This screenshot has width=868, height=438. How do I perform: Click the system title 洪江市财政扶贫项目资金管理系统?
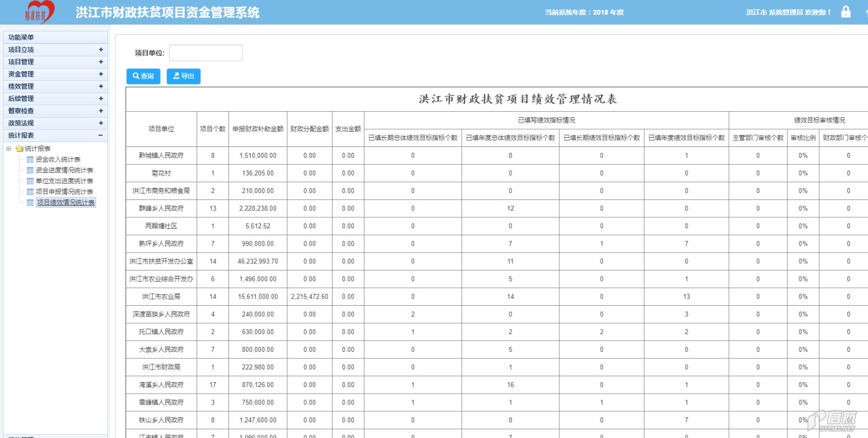[x=168, y=12]
